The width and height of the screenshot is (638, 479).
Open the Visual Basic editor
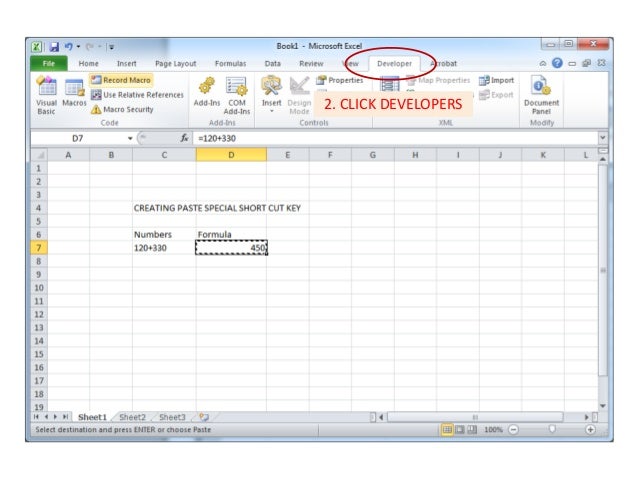tap(46, 96)
